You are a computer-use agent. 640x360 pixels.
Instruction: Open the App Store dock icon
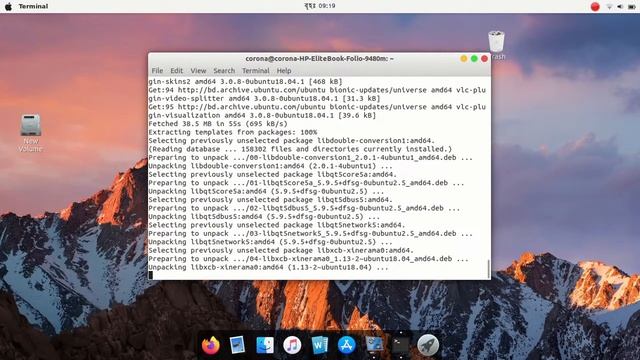pos(347,345)
